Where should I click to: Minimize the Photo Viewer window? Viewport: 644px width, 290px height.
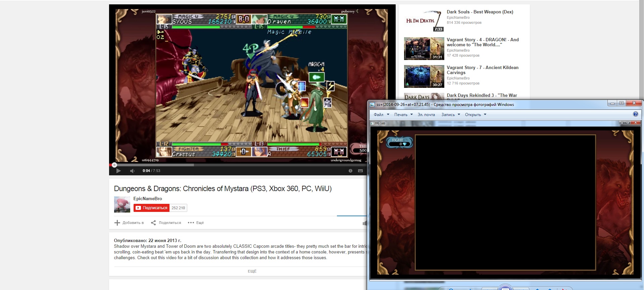coord(612,103)
